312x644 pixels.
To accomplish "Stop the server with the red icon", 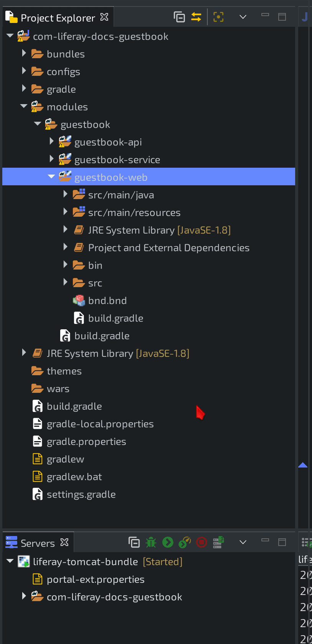I will tap(202, 542).
